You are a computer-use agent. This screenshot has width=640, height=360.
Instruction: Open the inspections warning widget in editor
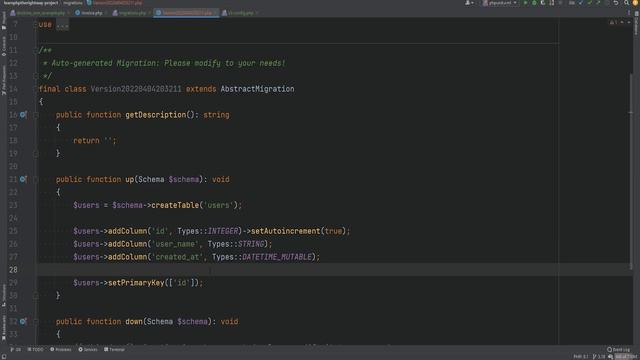coord(613,22)
